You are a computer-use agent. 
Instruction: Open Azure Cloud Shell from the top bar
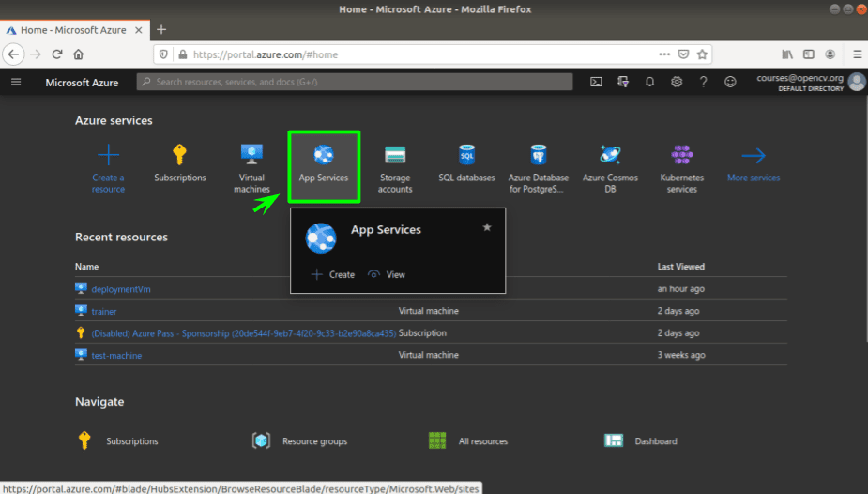coord(596,82)
